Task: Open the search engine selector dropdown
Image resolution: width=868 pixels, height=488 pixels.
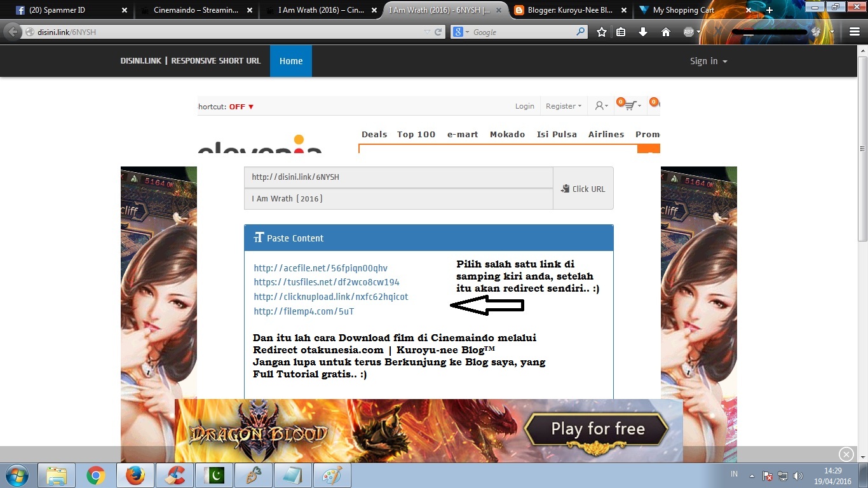Action: coord(461,32)
